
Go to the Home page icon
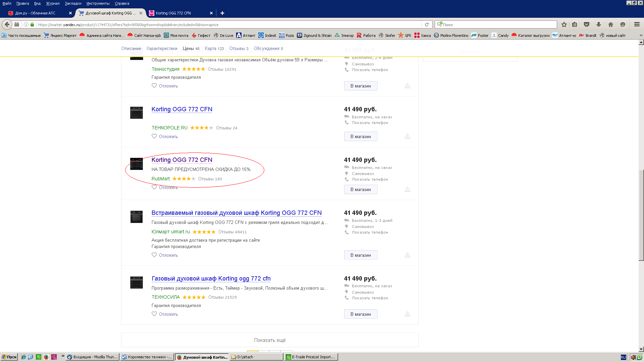(611, 24)
